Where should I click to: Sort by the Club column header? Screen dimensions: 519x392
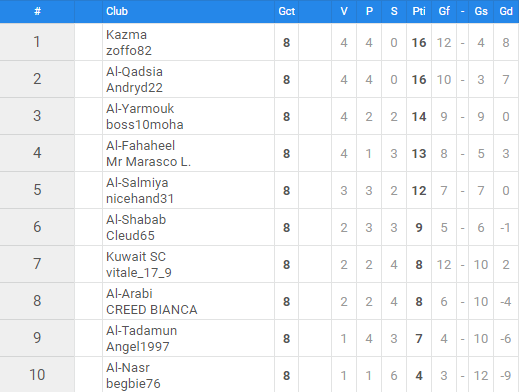coord(117,11)
